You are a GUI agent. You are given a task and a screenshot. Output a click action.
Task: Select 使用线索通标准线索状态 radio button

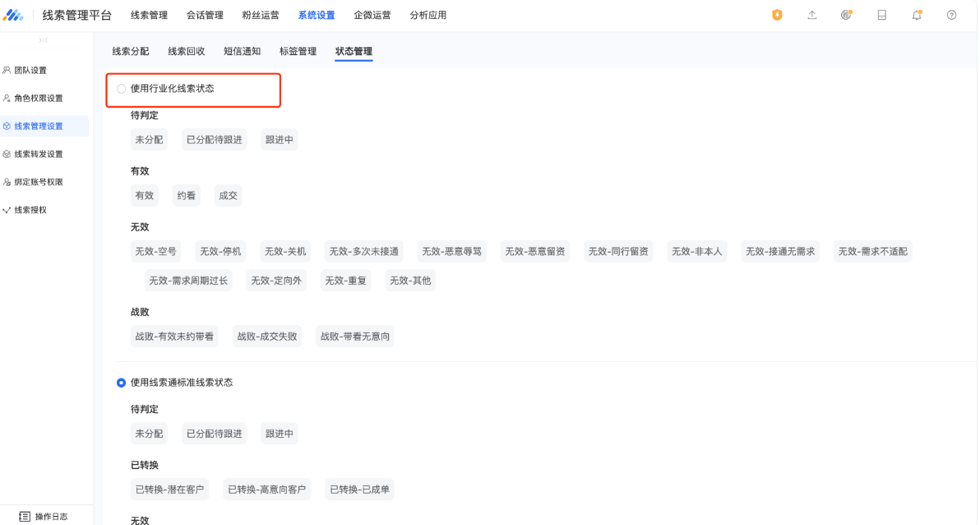point(122,383)
